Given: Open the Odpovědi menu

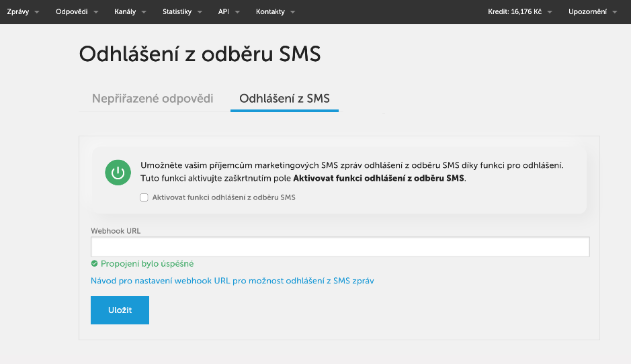Looking at the screenshot, I should coord(72,11).
